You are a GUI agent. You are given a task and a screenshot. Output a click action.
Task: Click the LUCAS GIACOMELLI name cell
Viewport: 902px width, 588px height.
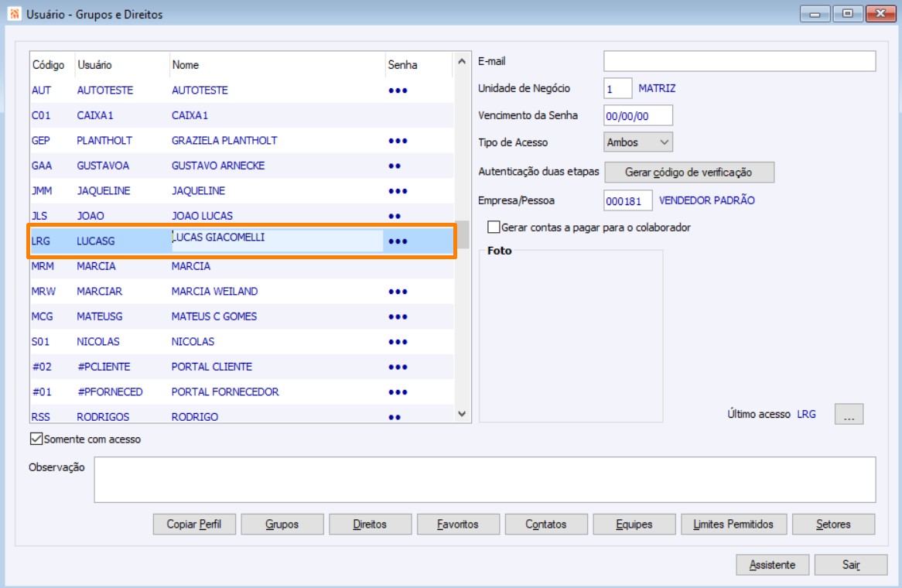(x=277, y=241)
